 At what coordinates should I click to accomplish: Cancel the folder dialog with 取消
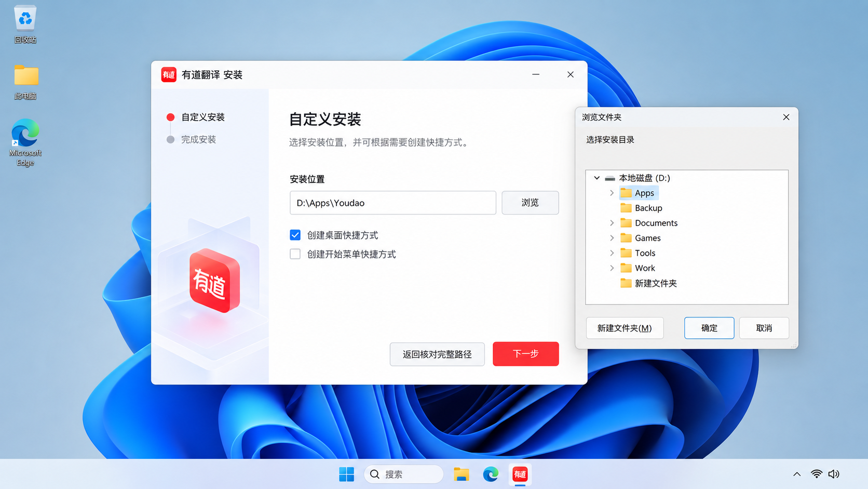764,328
